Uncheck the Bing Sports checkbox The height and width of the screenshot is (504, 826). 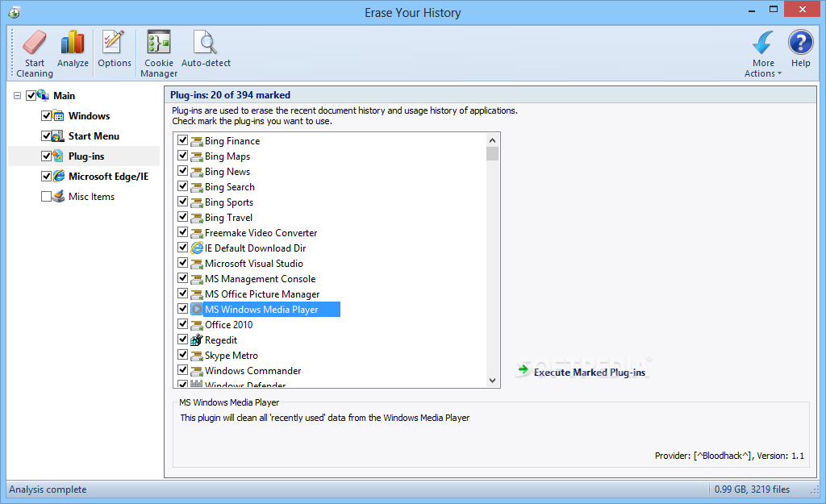pyautogui.click(x=183, y=201)
